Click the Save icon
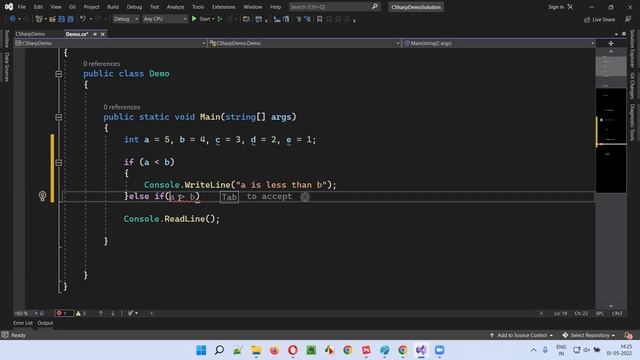This screenshot has width=640, height=360. coord(62,19)
